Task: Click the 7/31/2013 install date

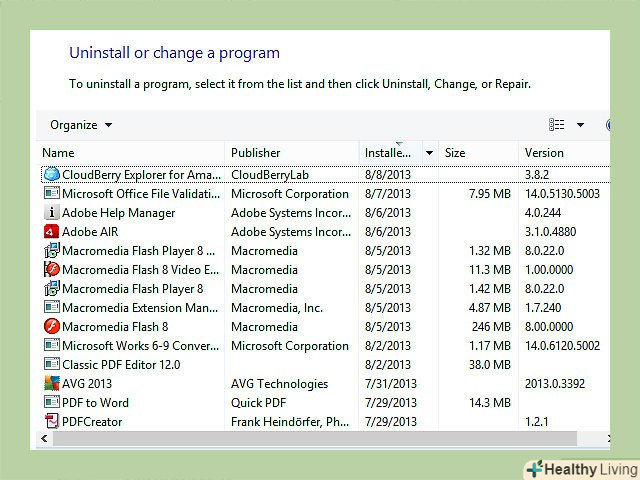Action: coord(391,383)
